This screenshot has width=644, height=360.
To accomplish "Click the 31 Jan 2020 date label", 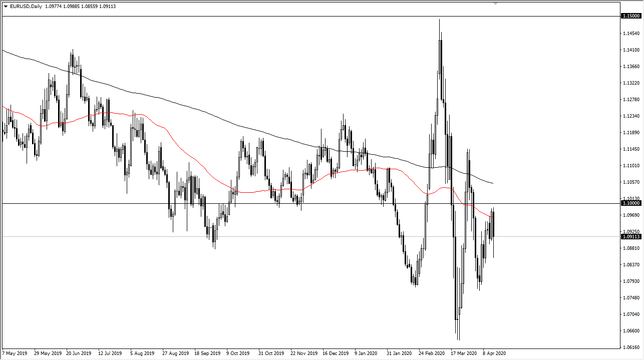I will coord(398,353).
